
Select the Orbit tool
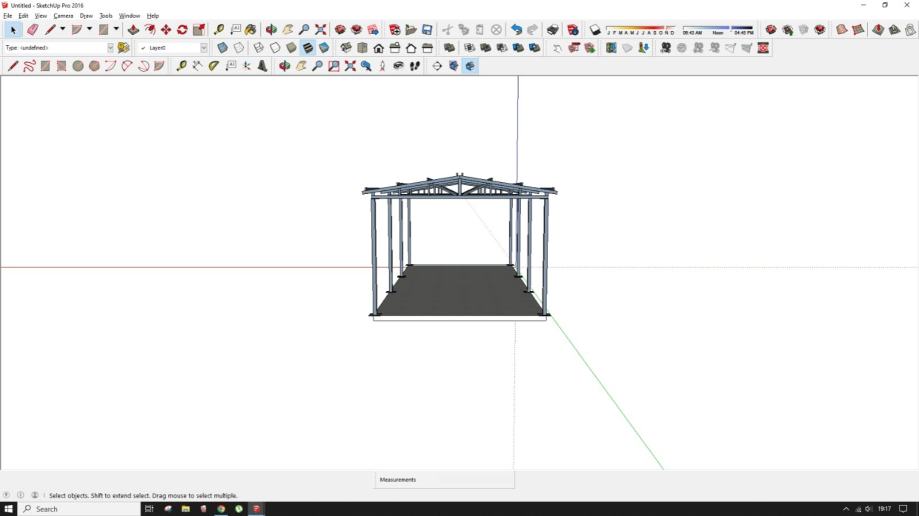271,30
